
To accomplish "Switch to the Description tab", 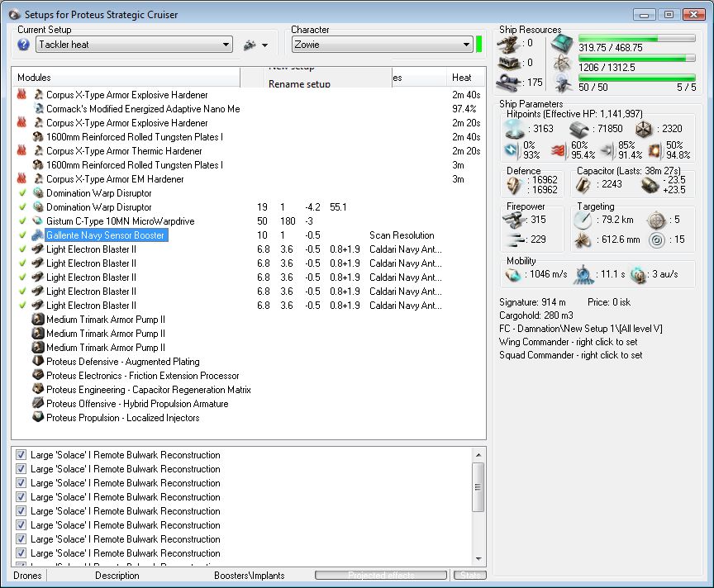I will tap(117, 576).
